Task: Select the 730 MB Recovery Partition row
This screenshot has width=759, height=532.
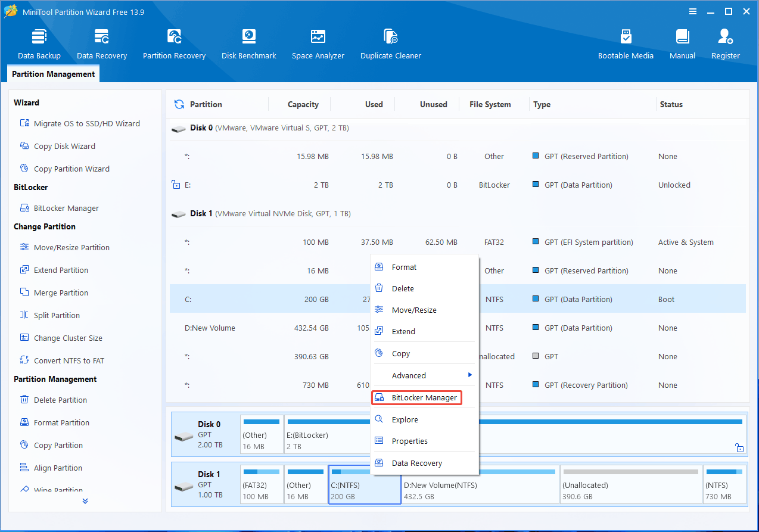Action: click(458, 385)
